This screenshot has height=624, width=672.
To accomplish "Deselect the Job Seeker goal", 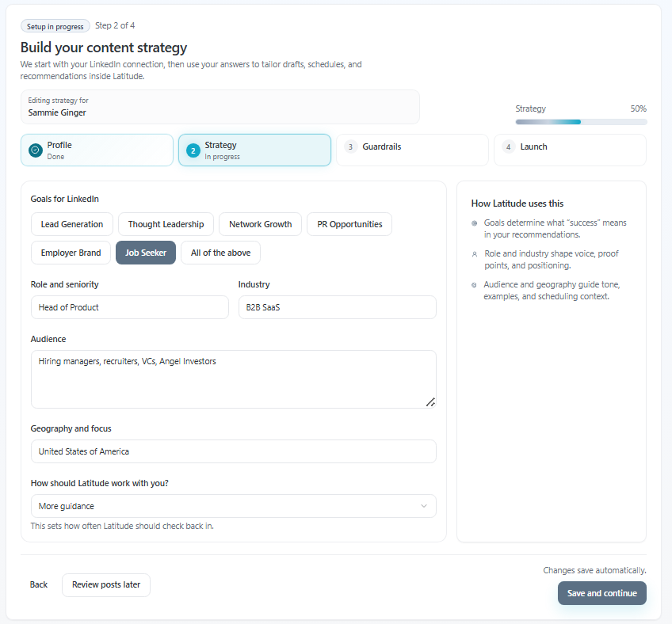I will 146,253.
